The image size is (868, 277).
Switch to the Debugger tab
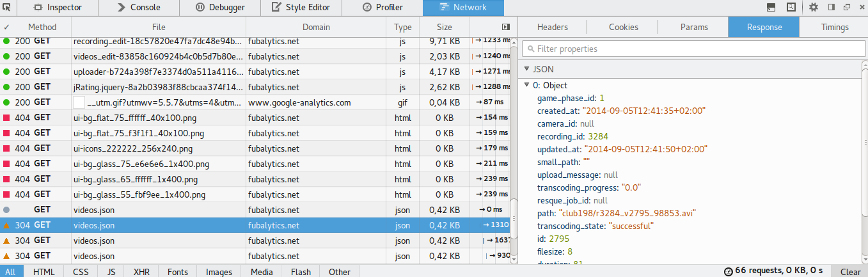pos(219,8)
